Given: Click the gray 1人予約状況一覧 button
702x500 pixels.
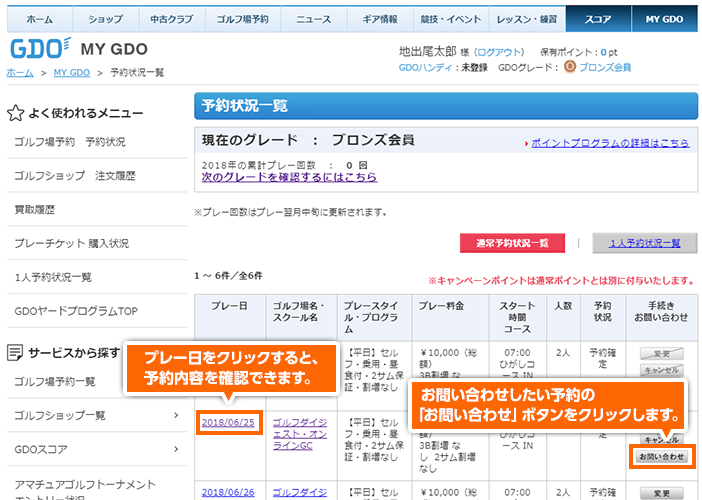Looking at the screenshot, I should [x=645, y=243].
